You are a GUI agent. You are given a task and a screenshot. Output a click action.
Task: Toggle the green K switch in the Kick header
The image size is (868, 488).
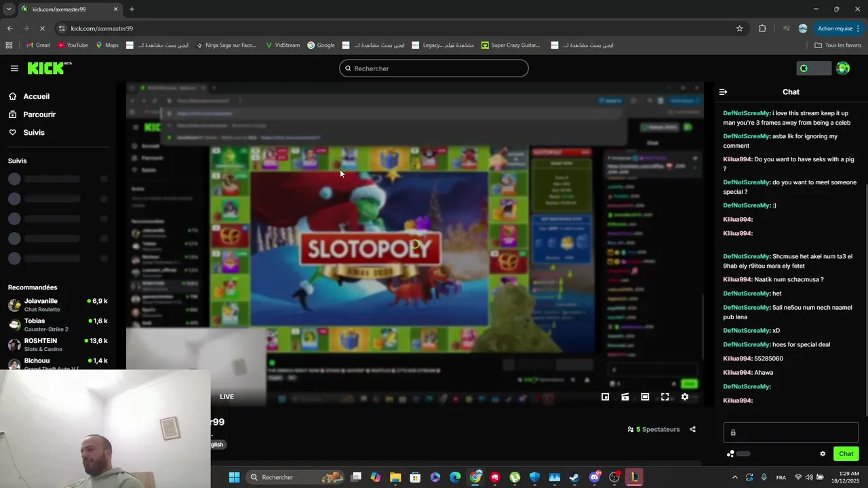pos(813,68)
